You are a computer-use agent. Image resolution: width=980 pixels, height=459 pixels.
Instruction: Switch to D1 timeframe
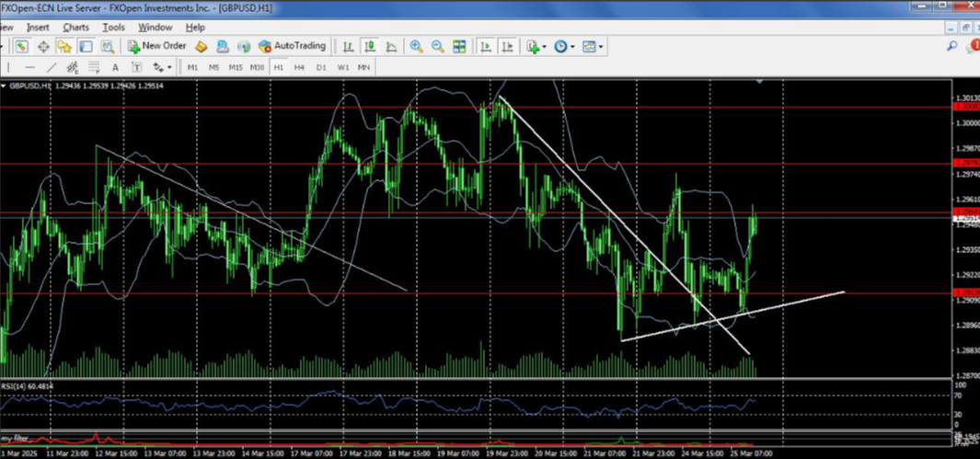(321, 67)
